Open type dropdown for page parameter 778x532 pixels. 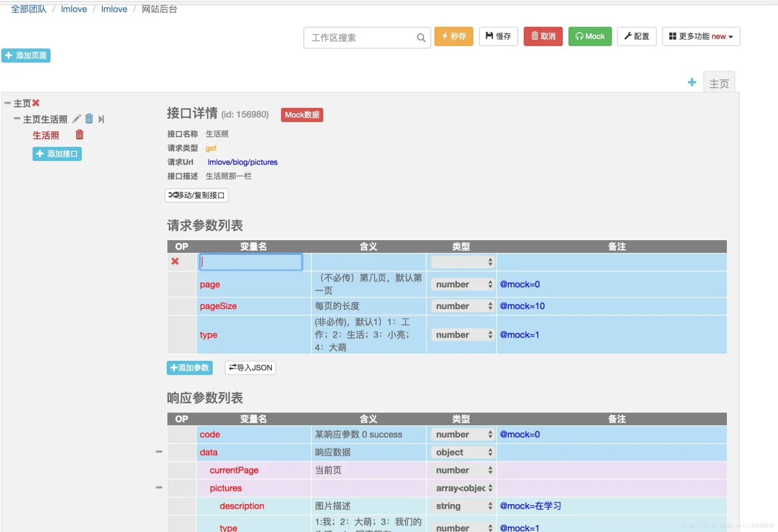462,284
